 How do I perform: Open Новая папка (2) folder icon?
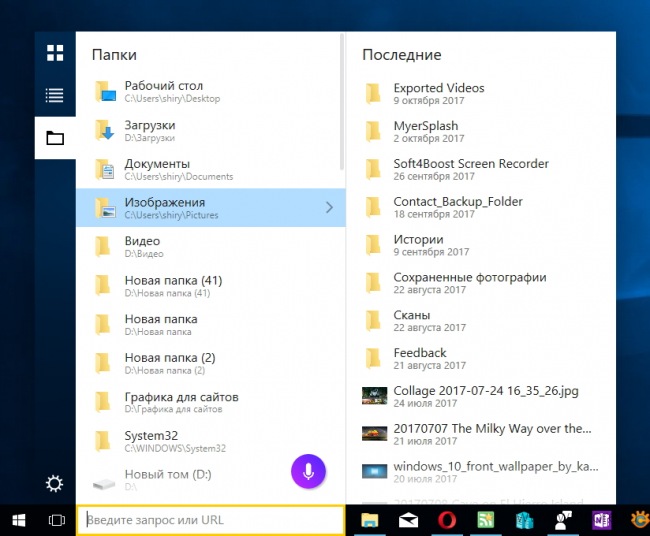(x=102, y=363)
